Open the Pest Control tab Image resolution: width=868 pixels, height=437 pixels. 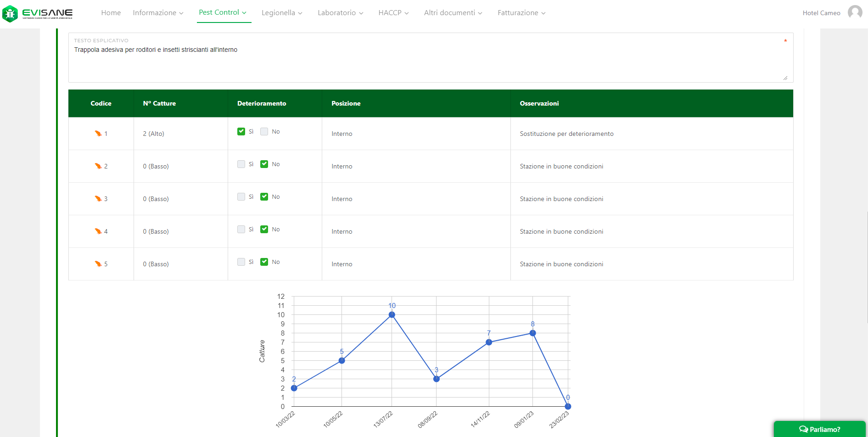click(223, 12)
